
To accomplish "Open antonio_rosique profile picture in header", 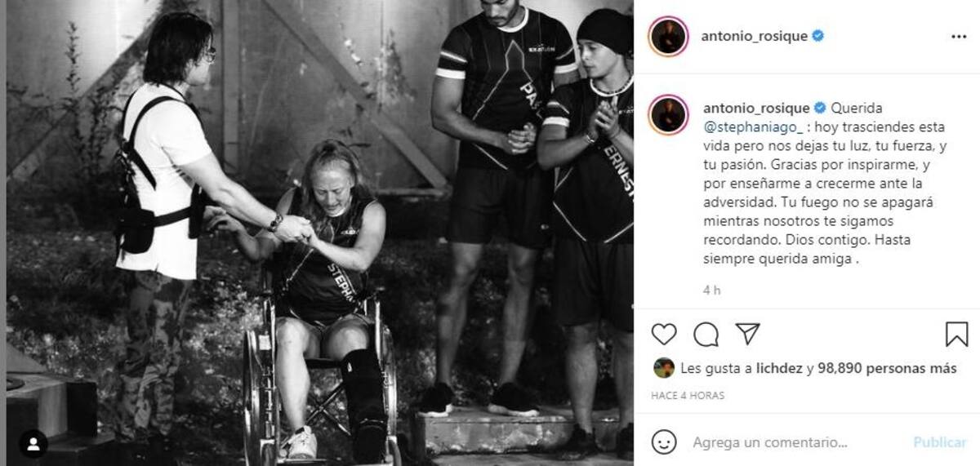I will point(668,37).
